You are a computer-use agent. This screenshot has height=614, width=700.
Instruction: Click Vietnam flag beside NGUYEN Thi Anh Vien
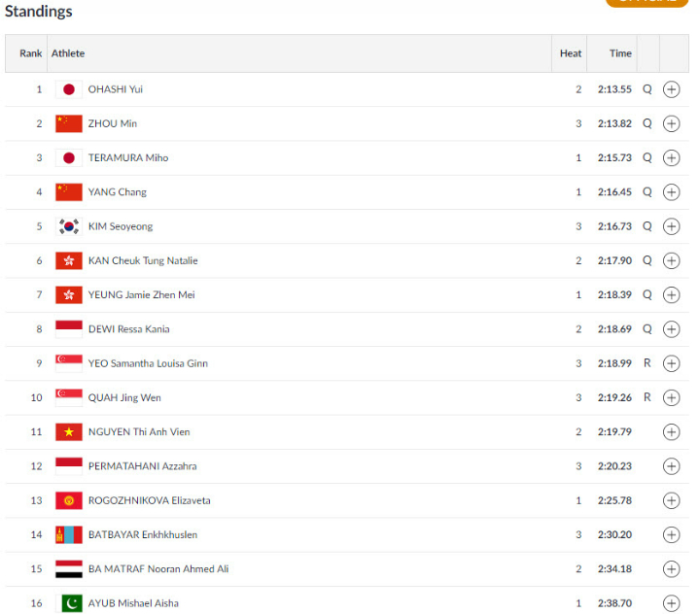(68, 432)
